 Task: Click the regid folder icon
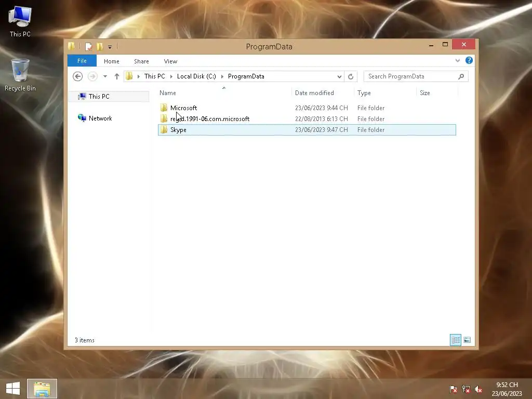pyautogui.click(x=164, y=118)
